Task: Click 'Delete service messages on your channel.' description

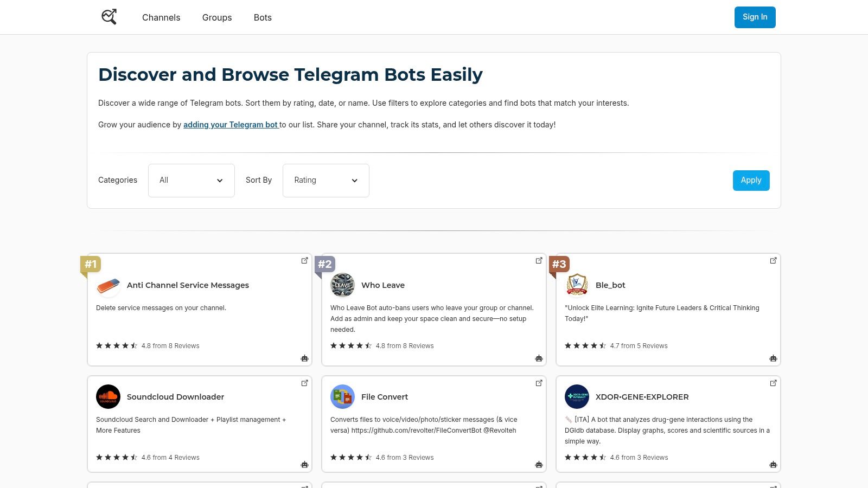Action: 161,308
